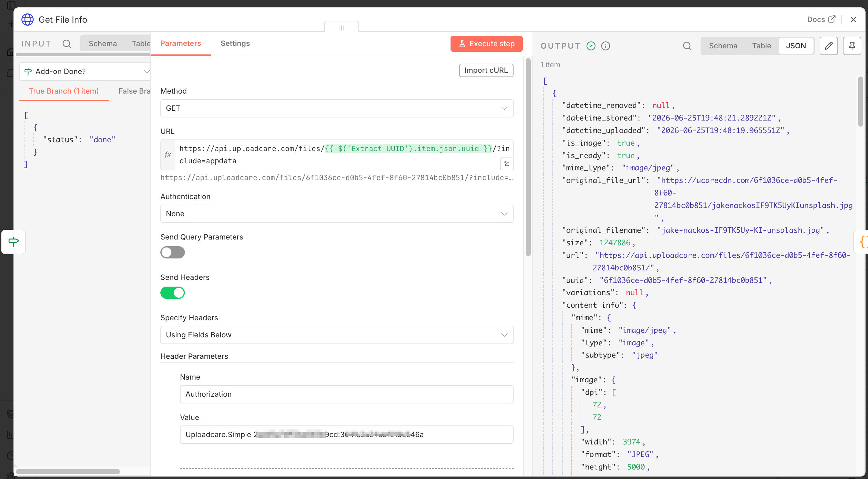Screen dimensions: 868x479
Task: Click the "variations" null value
Action: pos(634,292)
